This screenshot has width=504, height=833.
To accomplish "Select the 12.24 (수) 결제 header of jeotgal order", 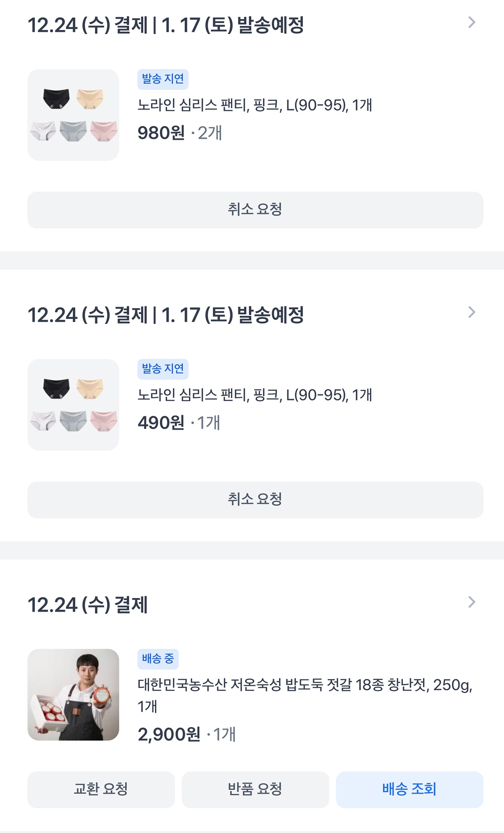I will point(88,605).
